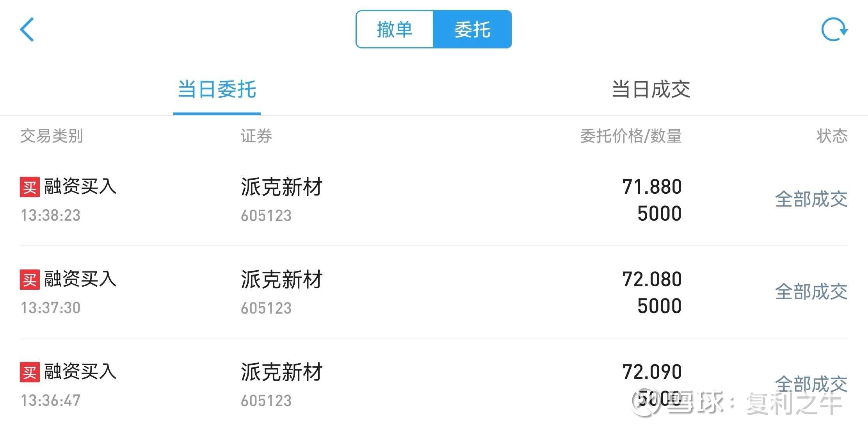The height and width of the screenshot is (430, 868).
Task: Open 派克新材 entry priced 71.880
Action: click(x=281, y=187)
